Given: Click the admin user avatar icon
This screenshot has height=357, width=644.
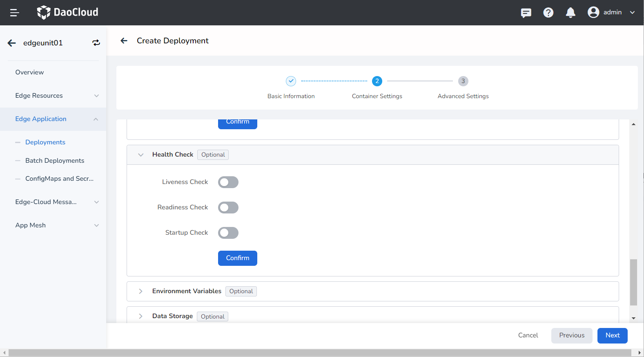Looking at the screenshot, I should [593, 12].
